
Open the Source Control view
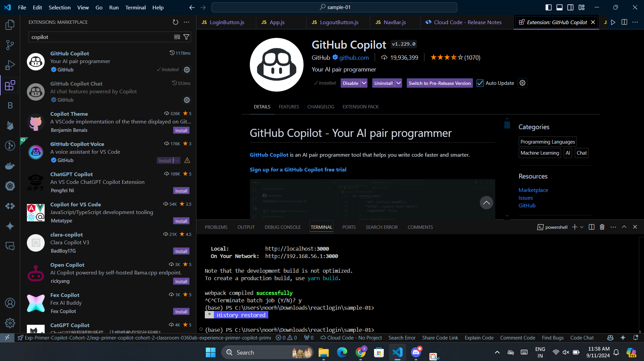(10, 45)
